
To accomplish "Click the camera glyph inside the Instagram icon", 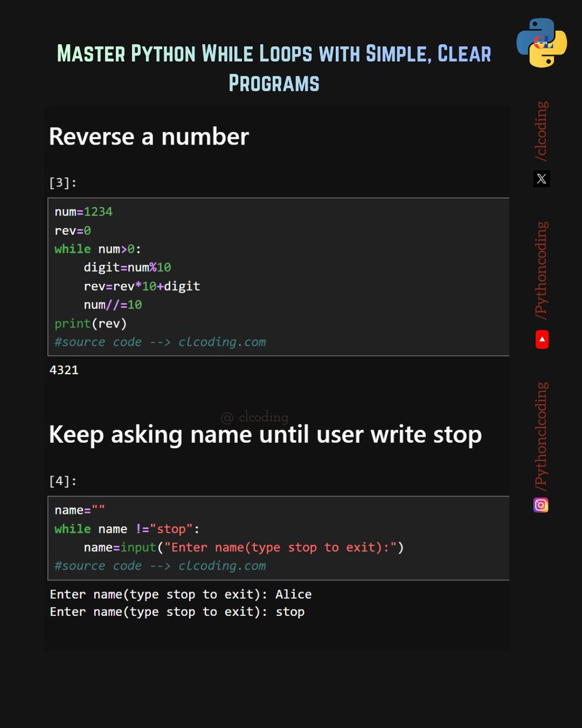I will pos(541,504).
